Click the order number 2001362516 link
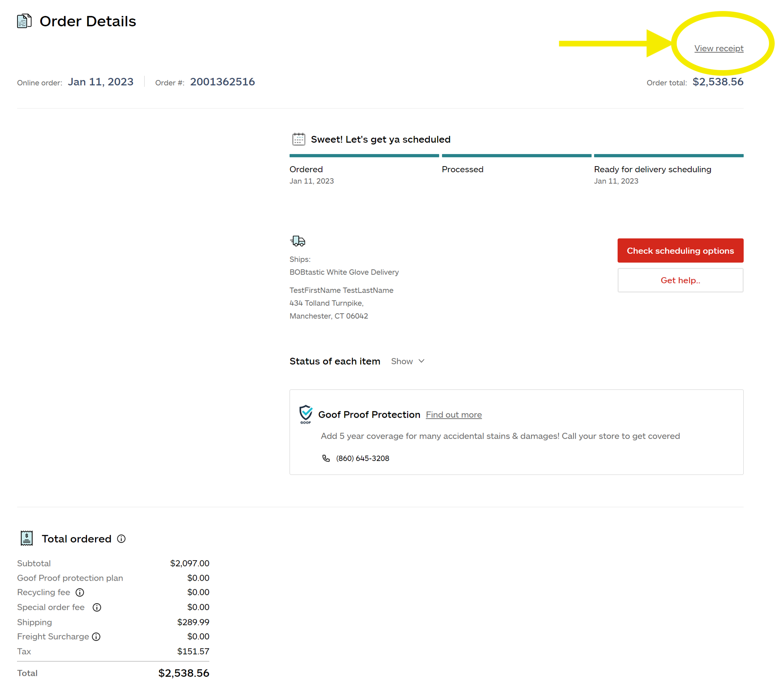The height and width of the screenshot is (700, 775). pos(222,82)
